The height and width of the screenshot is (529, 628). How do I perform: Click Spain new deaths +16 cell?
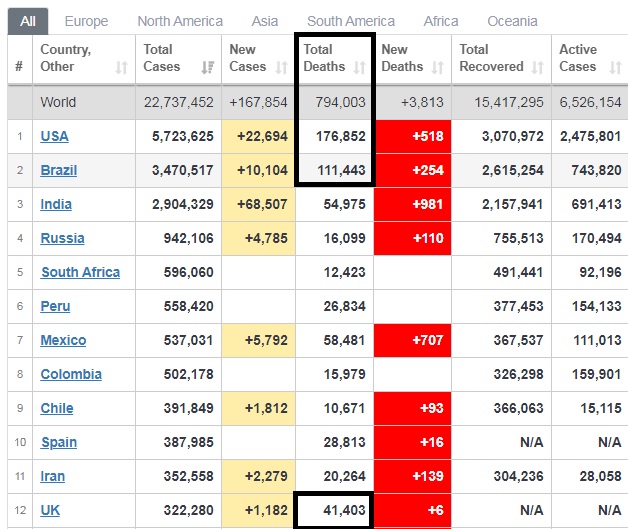tap(413, 443)
